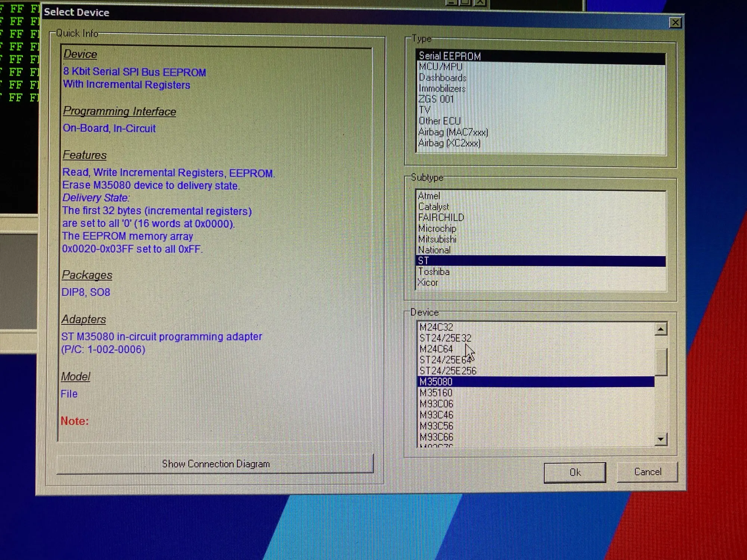Choose Dashboards type entry
Screen dimensions: 747x560
point(443,78)
